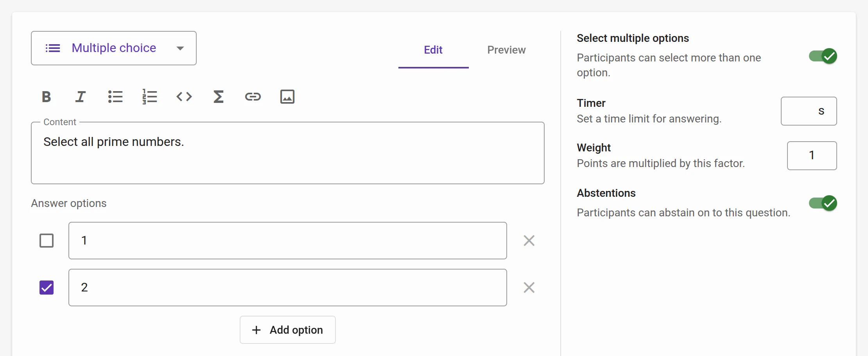Delete answer option 2
This screenshot has height=356, width=868.
point(529,288)
